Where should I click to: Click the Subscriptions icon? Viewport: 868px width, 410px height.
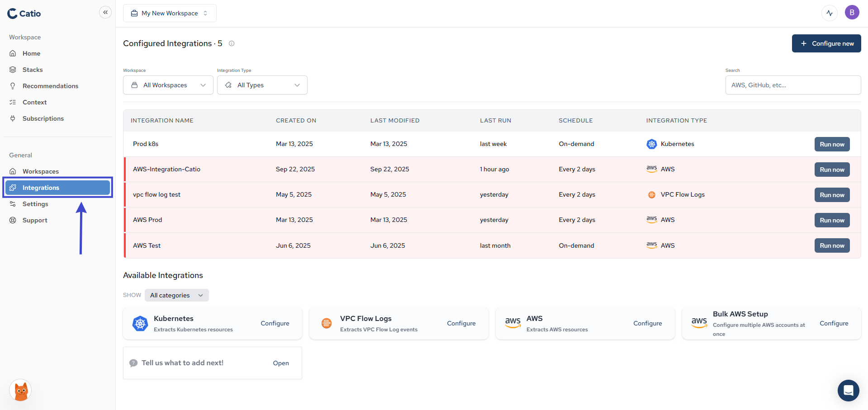[13, 118]
